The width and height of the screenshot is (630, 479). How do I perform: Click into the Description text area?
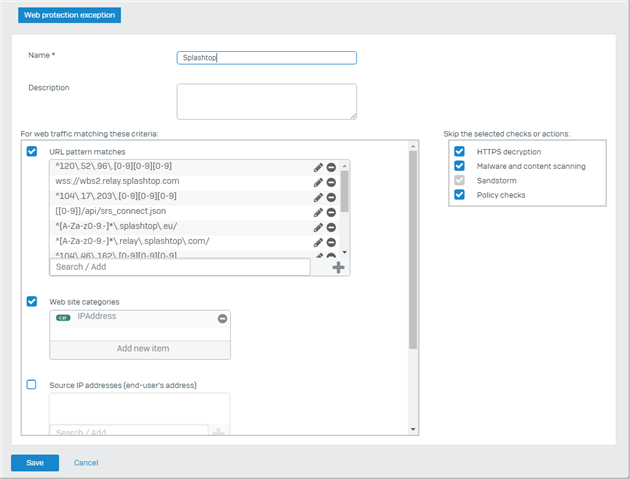[x=267, y=102]
